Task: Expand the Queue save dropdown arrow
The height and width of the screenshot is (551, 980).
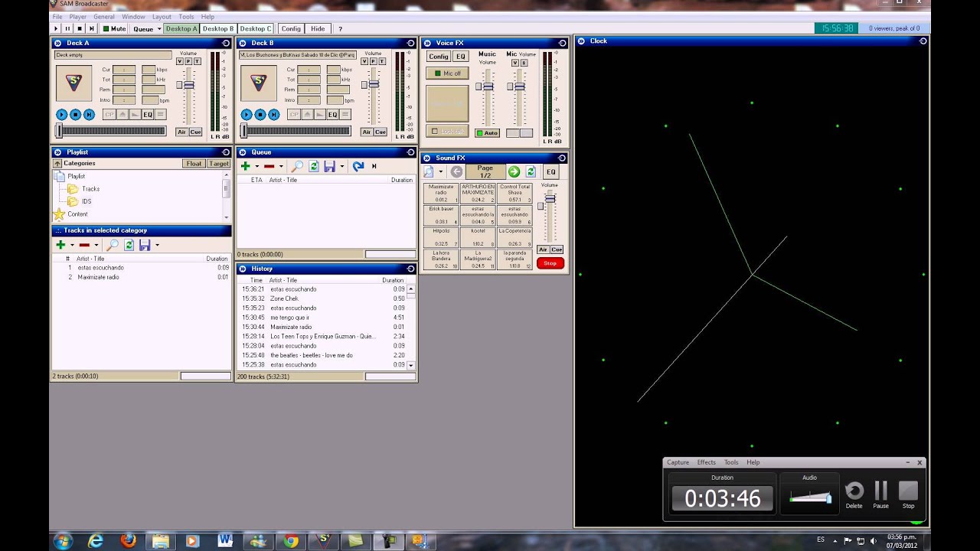Action: (341, 166)
